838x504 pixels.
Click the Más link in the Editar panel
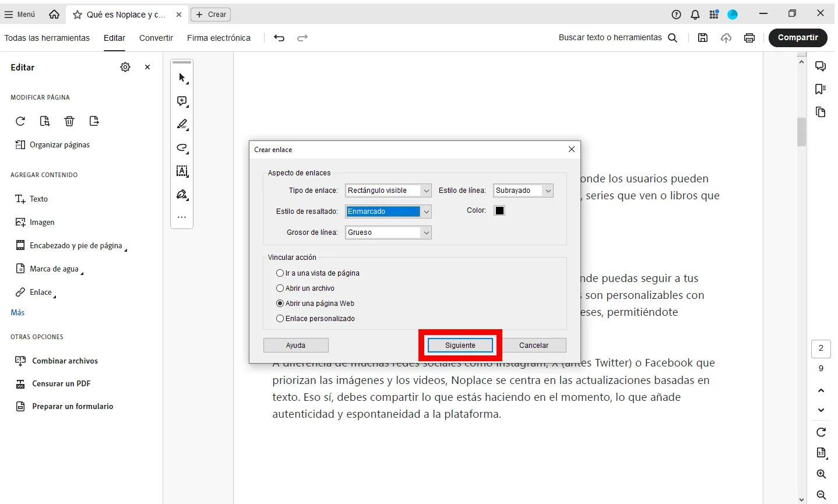(17, 312)
